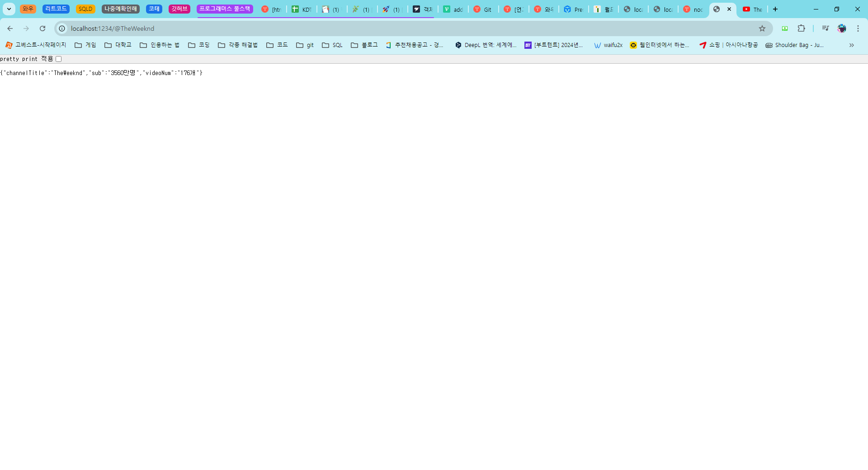This screenshot has width=868, height=470.
Task: Restore down the Chrome window
Action: [x=837, y=9]
